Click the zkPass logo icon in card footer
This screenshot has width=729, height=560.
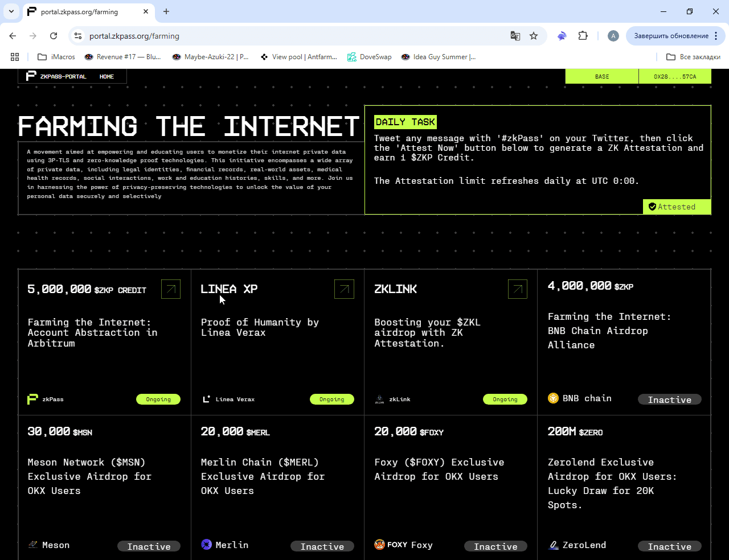pyautogui.click(x=32, y=399)
